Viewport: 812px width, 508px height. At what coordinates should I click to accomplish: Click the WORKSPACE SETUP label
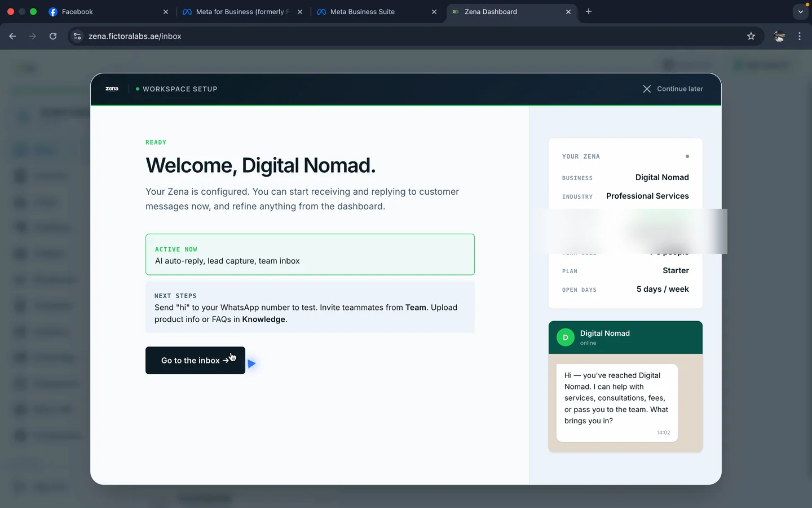(x=180, y=89)
